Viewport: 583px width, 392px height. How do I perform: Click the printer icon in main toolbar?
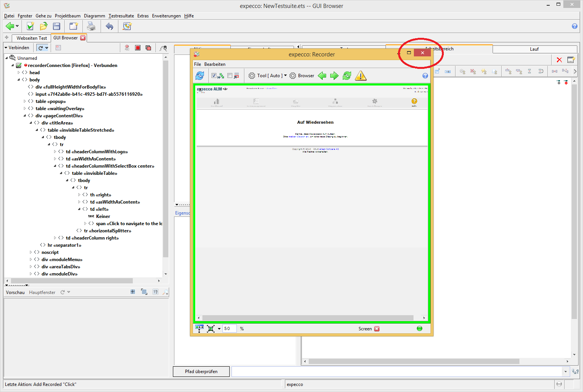91,26
